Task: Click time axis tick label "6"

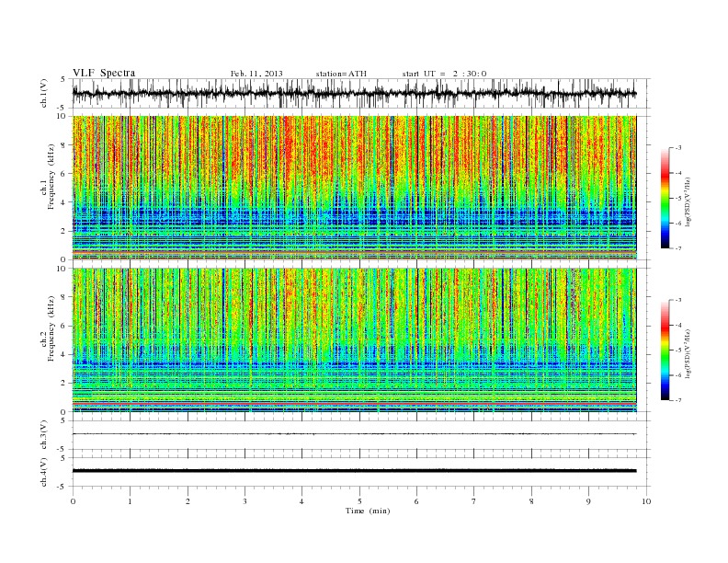Action: tap(416, 501)
